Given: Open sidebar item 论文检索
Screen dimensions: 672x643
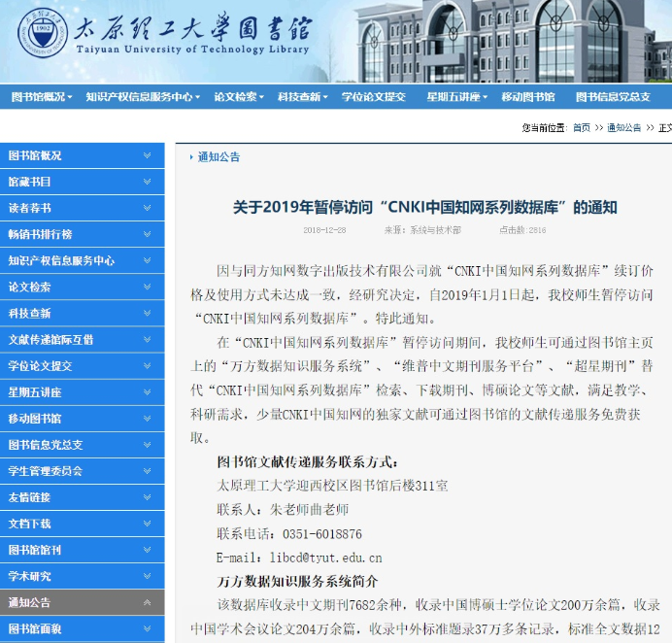Looking at the screenshot, I should pyautogui.click(x=82, y=287).
